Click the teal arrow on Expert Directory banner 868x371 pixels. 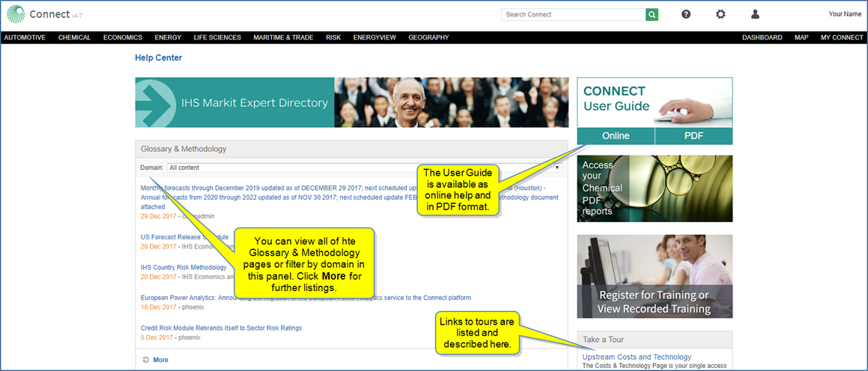click(157, 102)
